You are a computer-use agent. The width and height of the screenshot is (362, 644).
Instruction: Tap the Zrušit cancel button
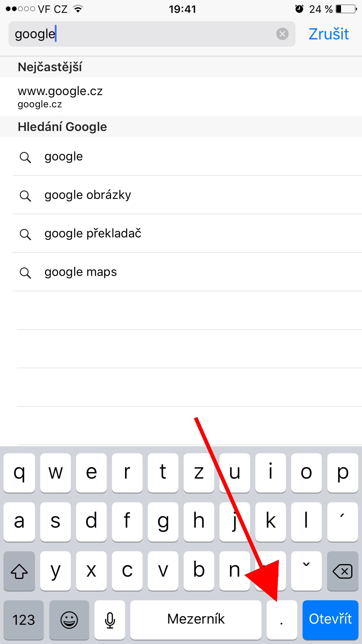328,34
